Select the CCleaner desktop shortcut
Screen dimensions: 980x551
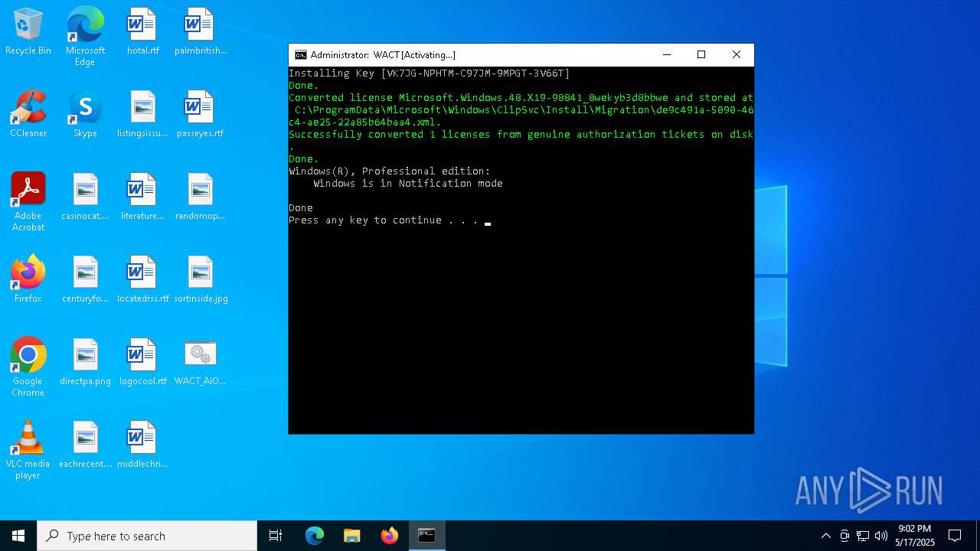28,114
